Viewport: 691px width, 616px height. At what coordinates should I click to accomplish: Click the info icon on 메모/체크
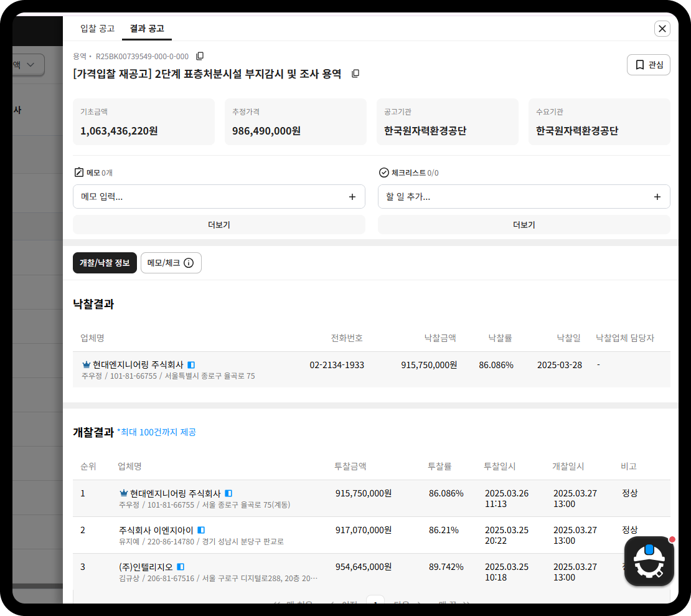(189, 263)
